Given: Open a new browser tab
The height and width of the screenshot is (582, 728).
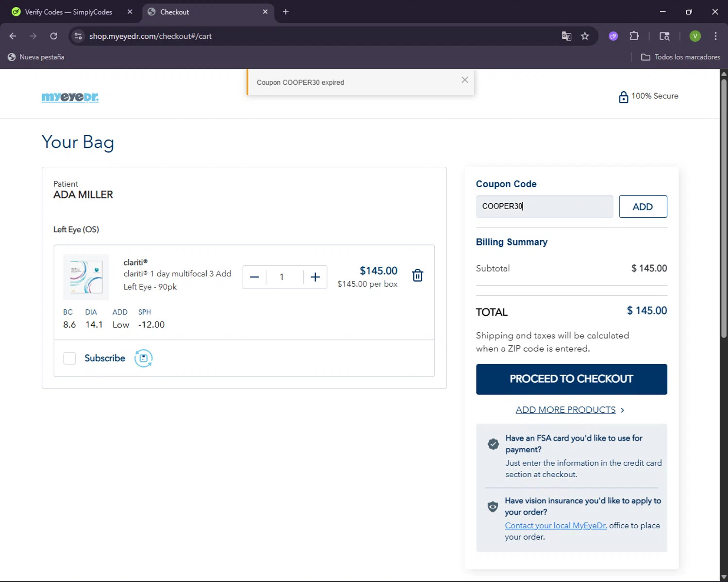Looking at the screenshot, I should [x=285, y=12].
